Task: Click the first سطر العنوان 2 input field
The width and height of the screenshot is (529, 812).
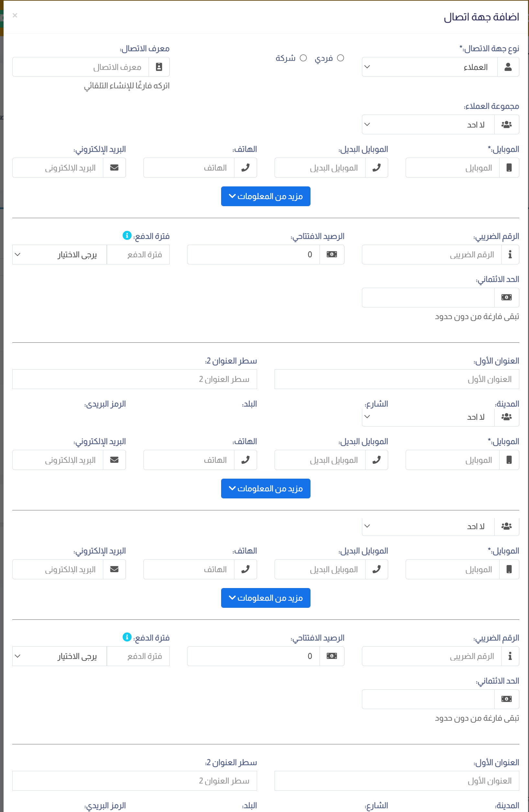Action: (134, 379)
